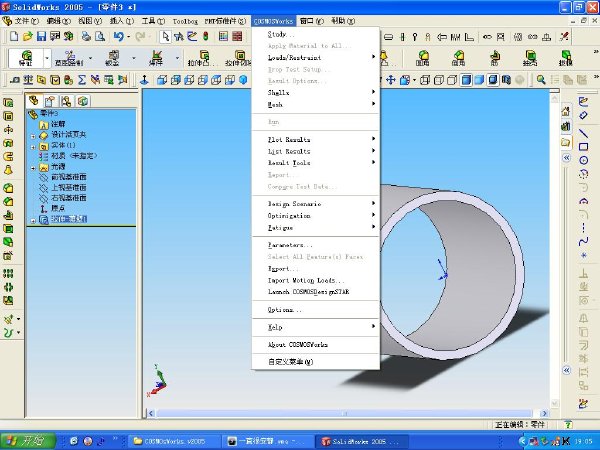Toggle wireframe display mode
The image size is (600, 450).
click(x=425, y=80)
